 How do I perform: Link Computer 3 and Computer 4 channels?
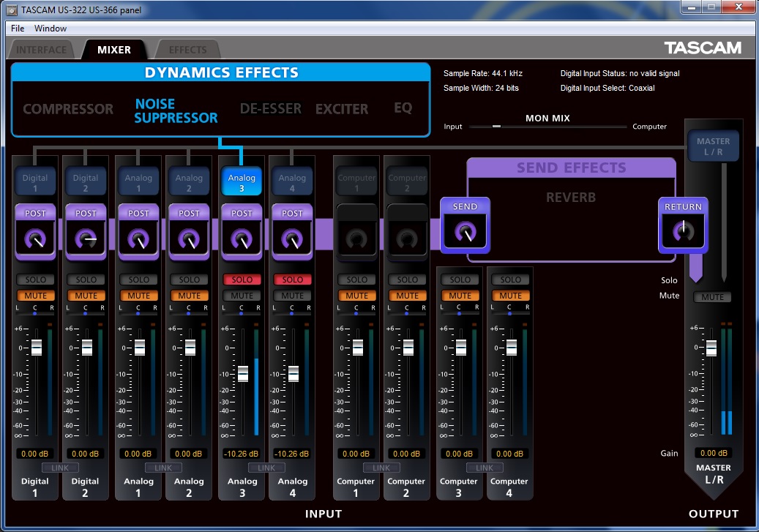click(x=485, y=468)
